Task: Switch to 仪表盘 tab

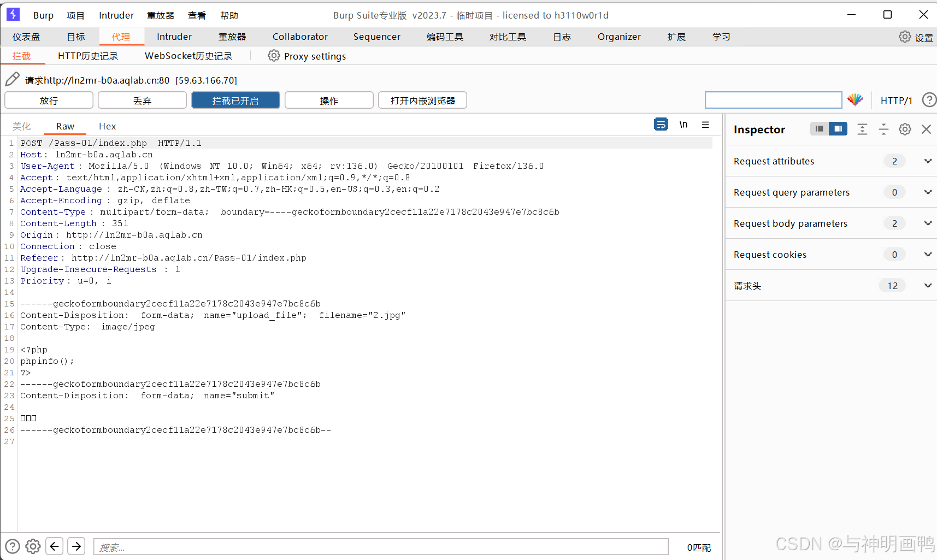Action: (x=26, y=37)
